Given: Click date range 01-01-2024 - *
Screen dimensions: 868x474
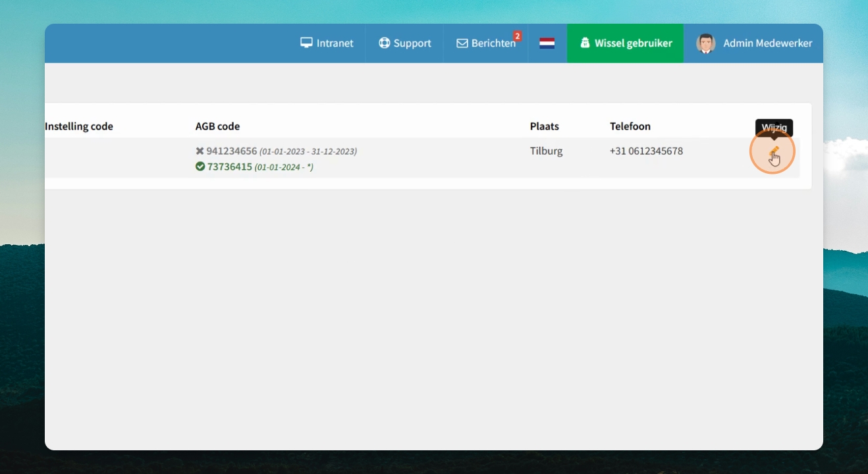Looking at the screenshot, I should [284, 167].
